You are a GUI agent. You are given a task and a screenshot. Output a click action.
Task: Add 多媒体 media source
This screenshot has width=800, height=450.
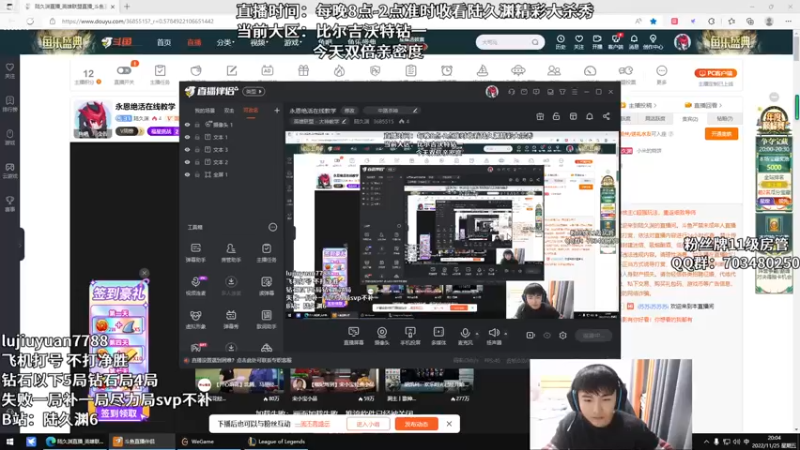point(438,336)
